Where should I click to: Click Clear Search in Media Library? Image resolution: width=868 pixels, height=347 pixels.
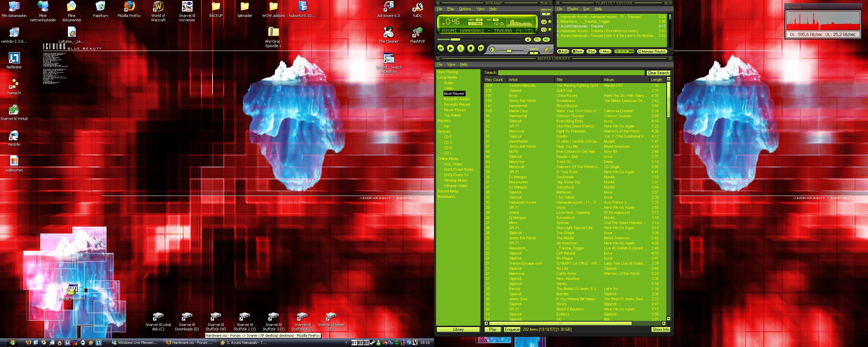click(658, 73)
